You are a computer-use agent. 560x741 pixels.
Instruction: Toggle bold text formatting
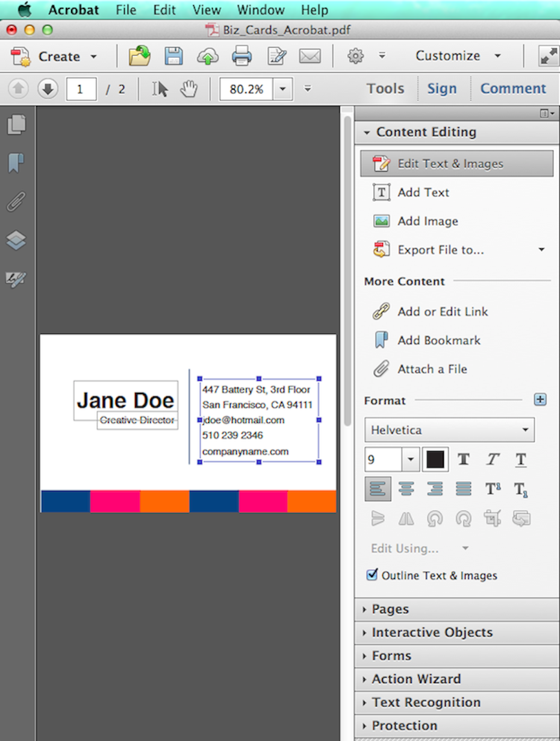pos(464,460)
